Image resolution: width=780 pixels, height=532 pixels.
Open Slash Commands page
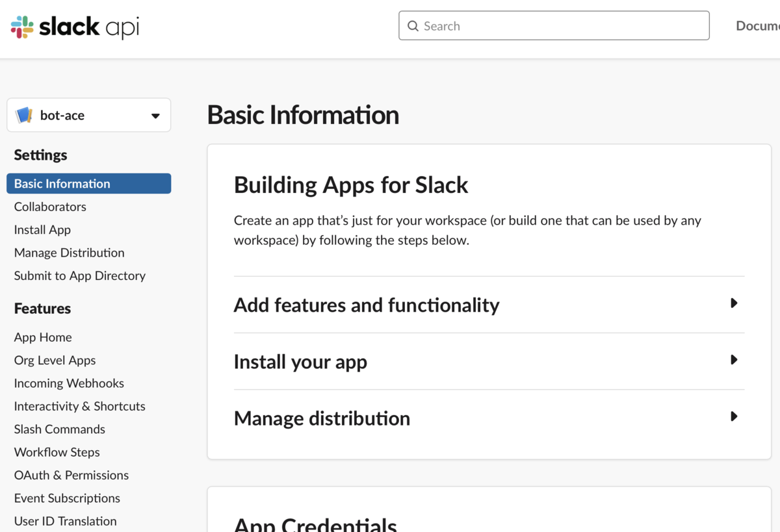(60, 429)
